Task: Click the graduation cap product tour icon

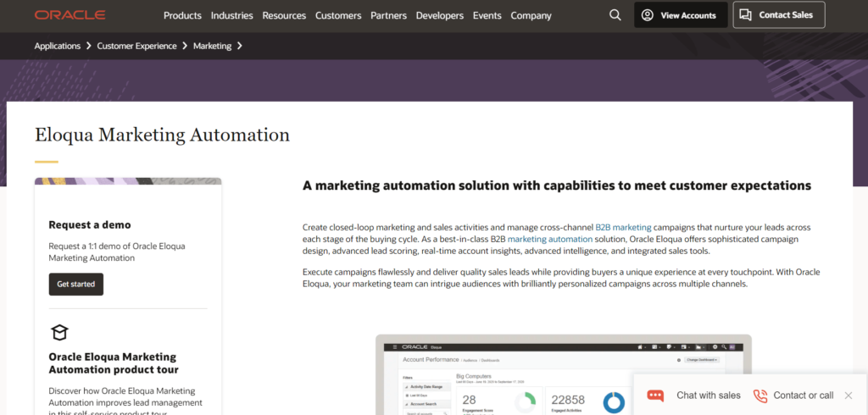Action: (x=59, y=333)
